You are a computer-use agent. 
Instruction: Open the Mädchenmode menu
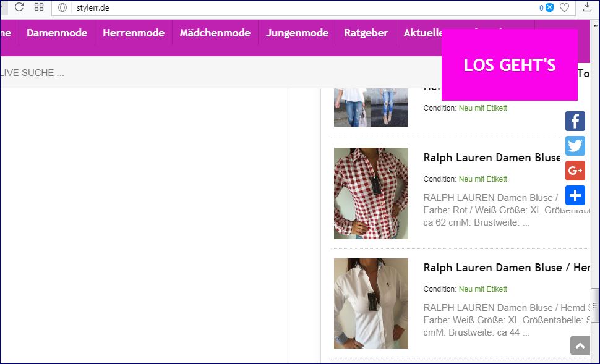tap(215, 33)
